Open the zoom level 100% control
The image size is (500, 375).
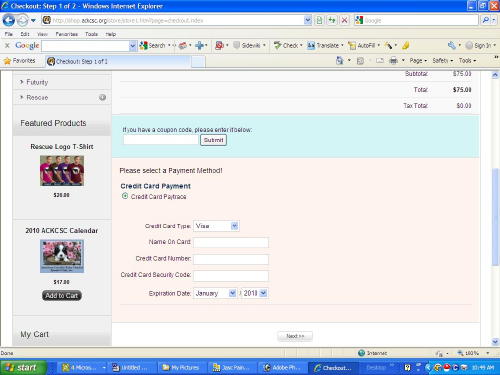point(474,353)
